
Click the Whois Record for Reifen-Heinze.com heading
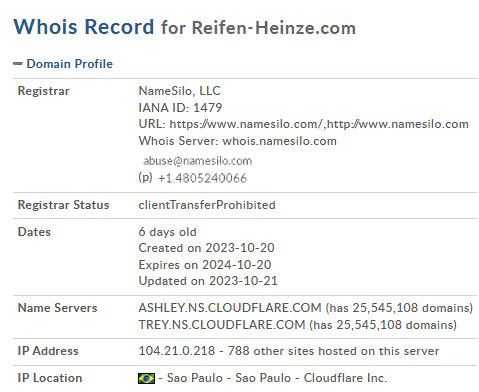[x=185, y=27]
